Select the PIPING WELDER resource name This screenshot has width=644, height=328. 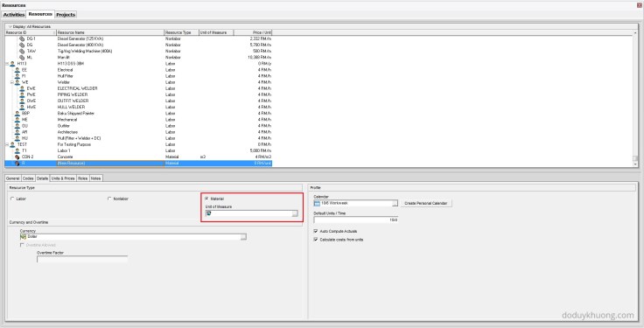pyautogui.click(x=73, y=94)
